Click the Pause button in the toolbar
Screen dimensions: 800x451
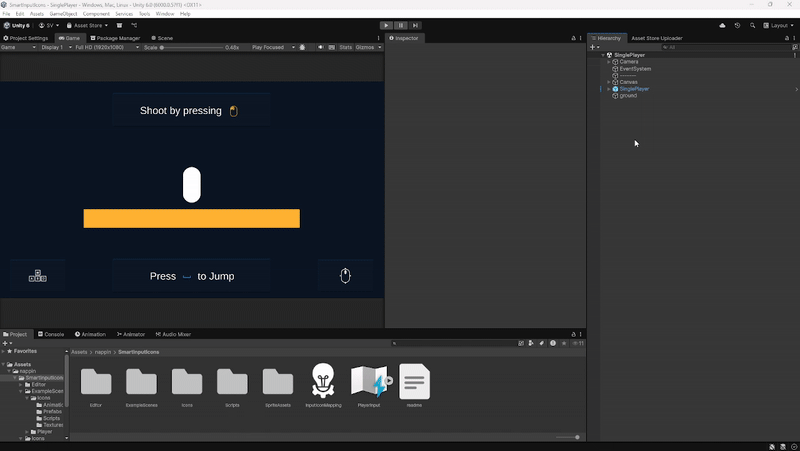tap(401, 26)
